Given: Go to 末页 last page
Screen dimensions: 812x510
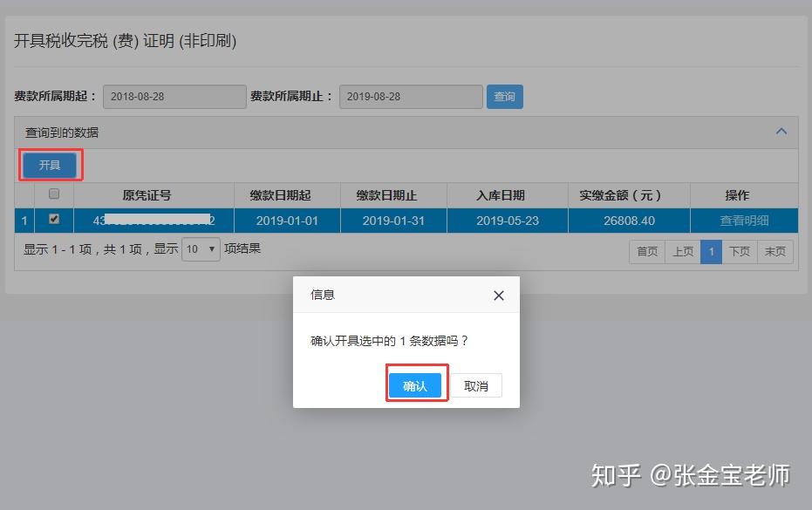Looking at the screenshot, I should [774, 252].
